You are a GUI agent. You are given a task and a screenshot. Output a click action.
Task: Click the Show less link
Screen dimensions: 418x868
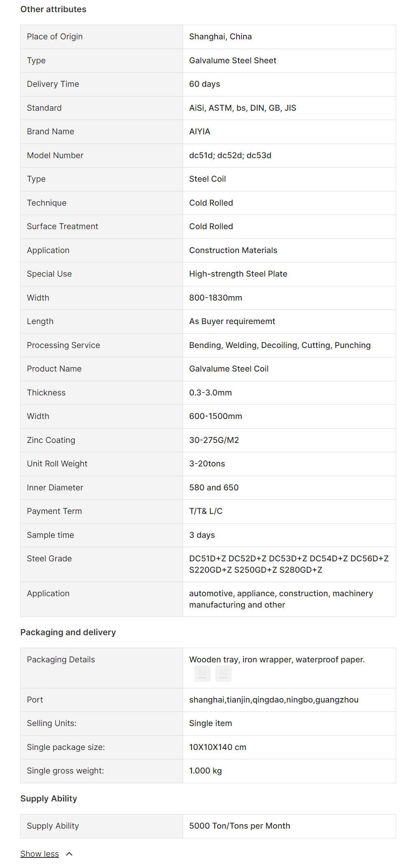pyautogui.click(x=39, y=854)
